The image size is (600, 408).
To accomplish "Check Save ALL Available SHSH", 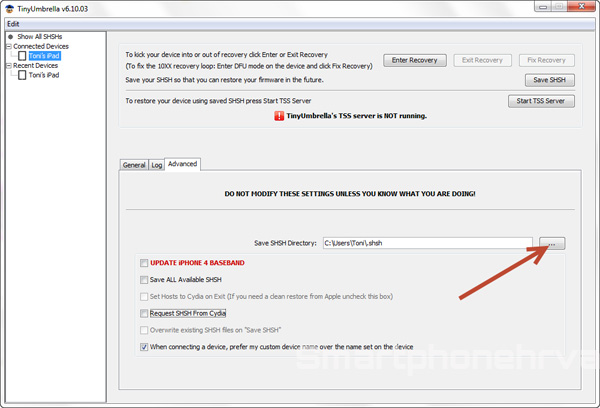I will (145, 280).
